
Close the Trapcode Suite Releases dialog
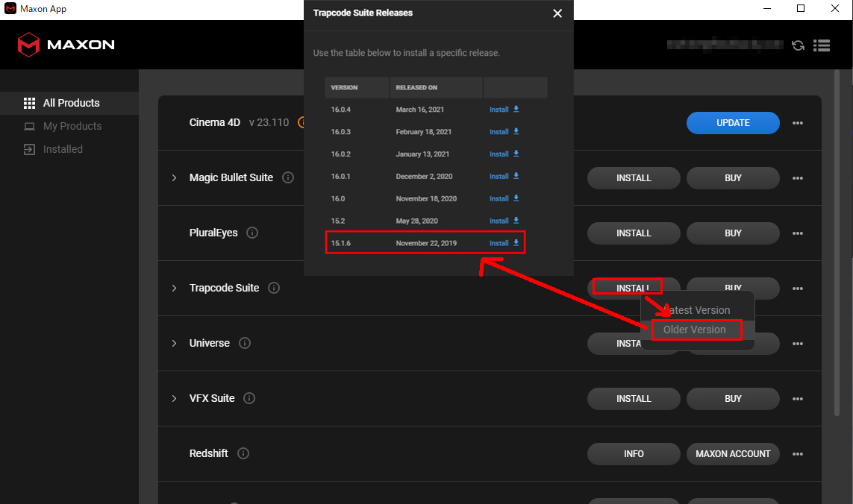tap(557, 13)
